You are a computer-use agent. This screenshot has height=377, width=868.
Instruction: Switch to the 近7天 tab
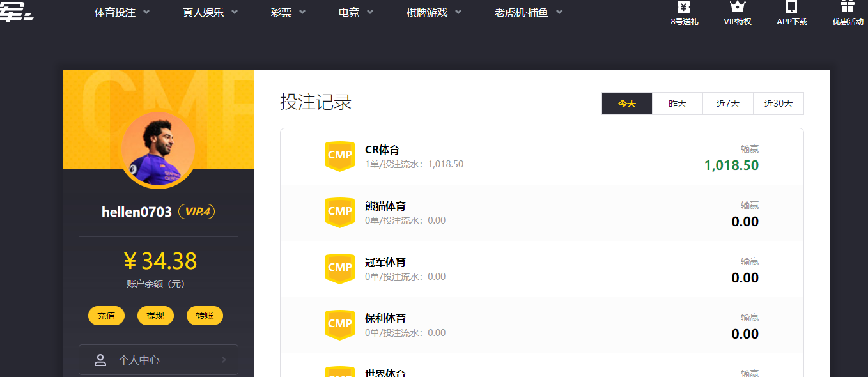[x=728, y=104]
